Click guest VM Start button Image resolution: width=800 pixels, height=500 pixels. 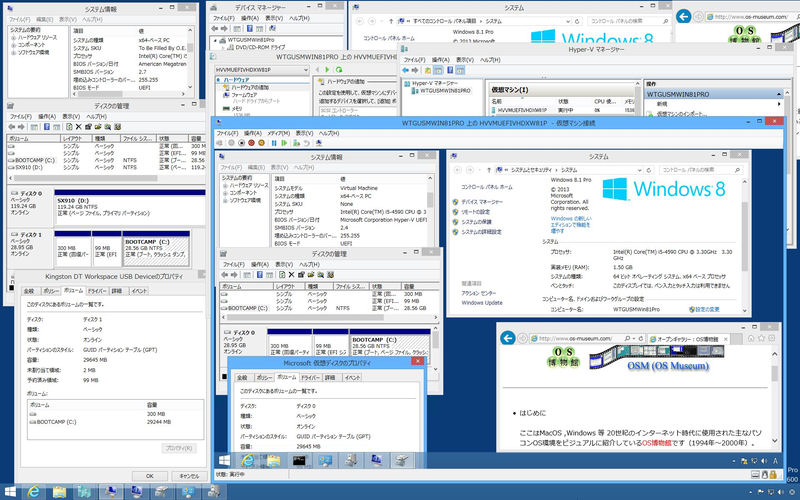point(224,460)
